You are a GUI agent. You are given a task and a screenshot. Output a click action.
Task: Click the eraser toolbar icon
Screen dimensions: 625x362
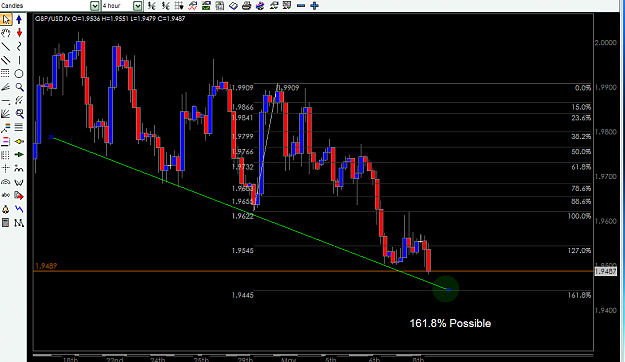pyautogui.click(x=233, y=6)
